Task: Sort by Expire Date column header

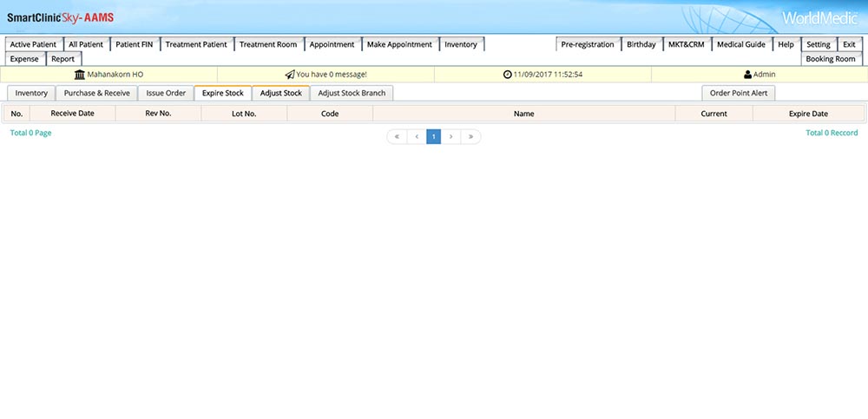Action: click(808, 114)
